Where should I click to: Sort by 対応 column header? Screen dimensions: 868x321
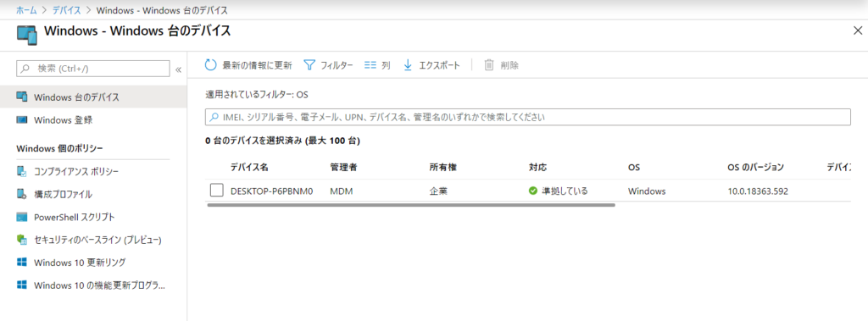point(538,167)
